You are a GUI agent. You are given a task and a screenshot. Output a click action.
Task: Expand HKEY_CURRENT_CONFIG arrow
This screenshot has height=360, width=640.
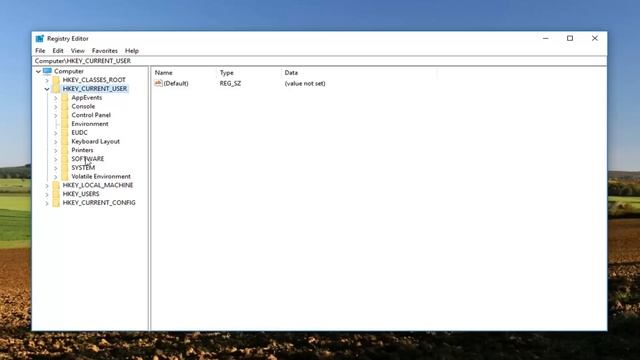pos(47,203)
